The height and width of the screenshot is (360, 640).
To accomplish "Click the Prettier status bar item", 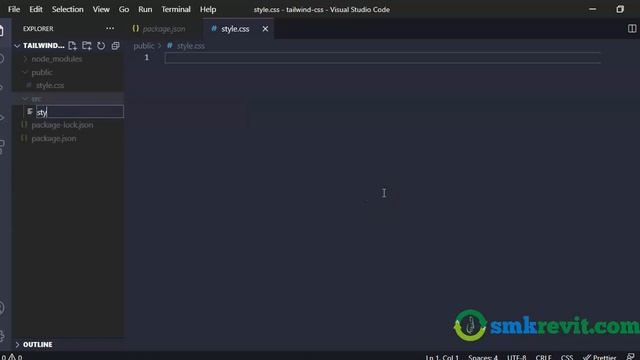I will 600,357.
